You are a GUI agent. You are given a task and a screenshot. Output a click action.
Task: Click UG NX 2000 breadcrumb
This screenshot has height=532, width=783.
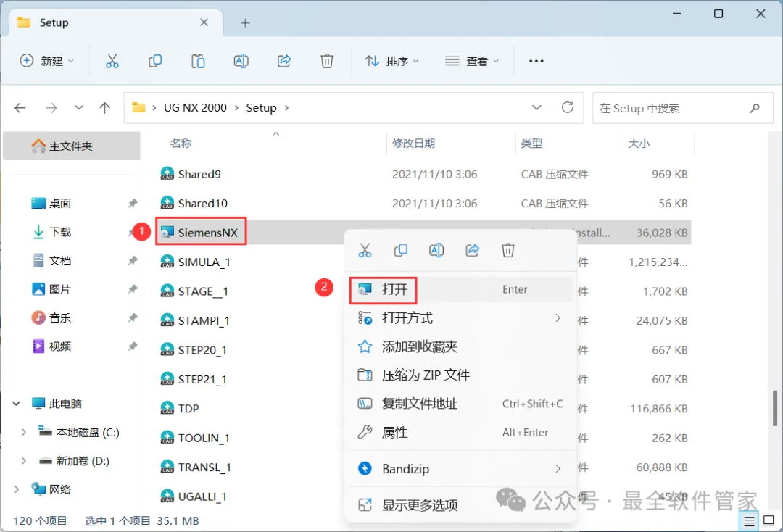tap(195, 108)
